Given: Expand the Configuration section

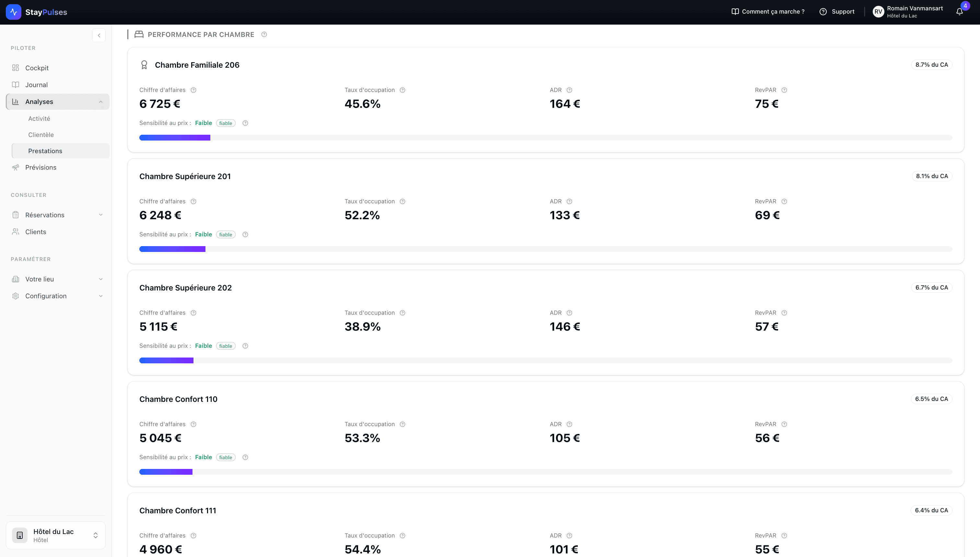Looking at the screenshot, I should click(101, 296).
